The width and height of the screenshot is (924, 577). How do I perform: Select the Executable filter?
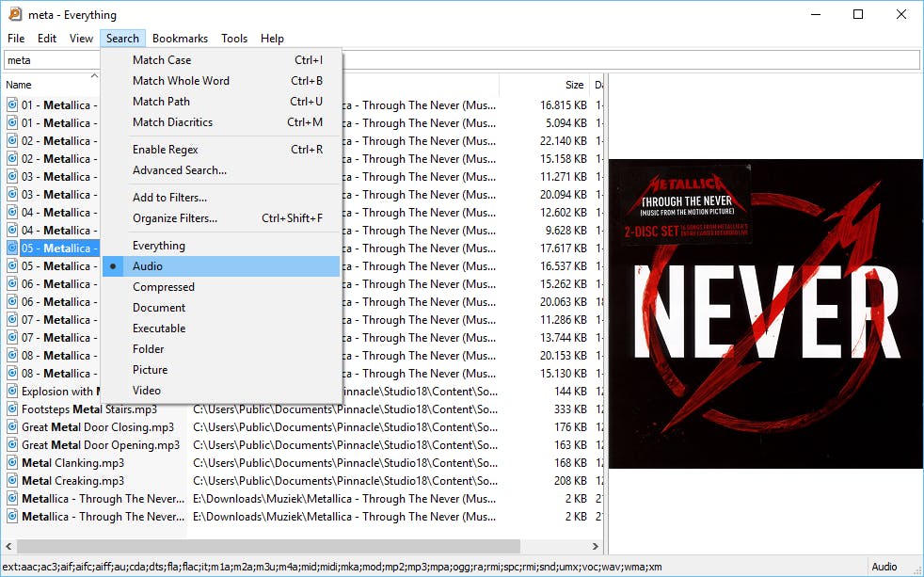(x=221, y=329)
